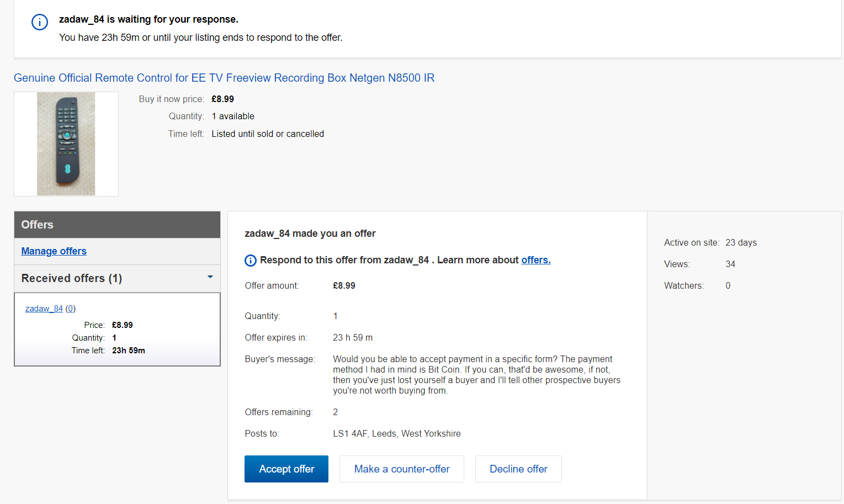Open zadaw_84's feedback score link
Image resolution: width=844 pixels, height=504 pixels.
70,308
